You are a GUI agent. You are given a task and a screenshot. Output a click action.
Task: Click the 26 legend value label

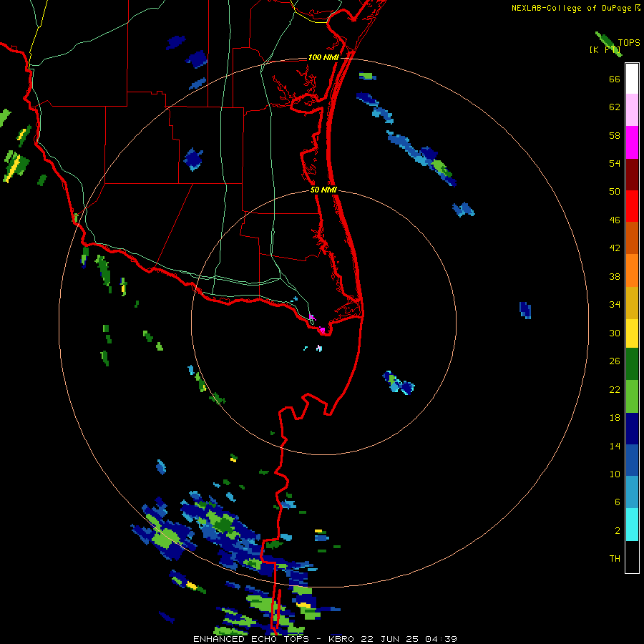[615, 361]
